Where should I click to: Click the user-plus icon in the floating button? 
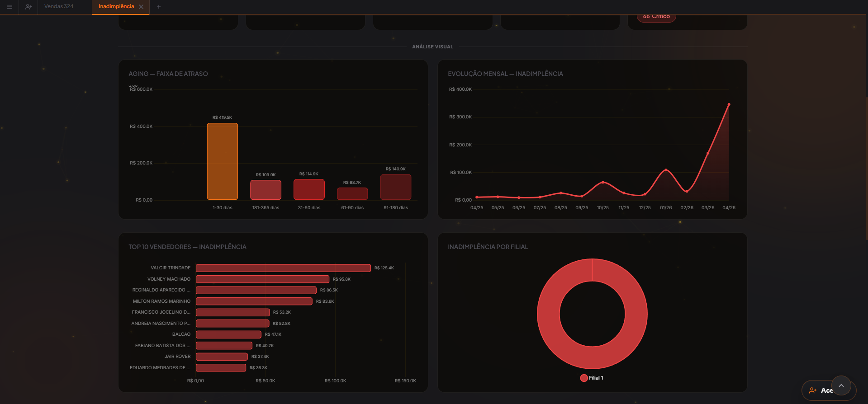pyautogui.click(x=813, y=390)
